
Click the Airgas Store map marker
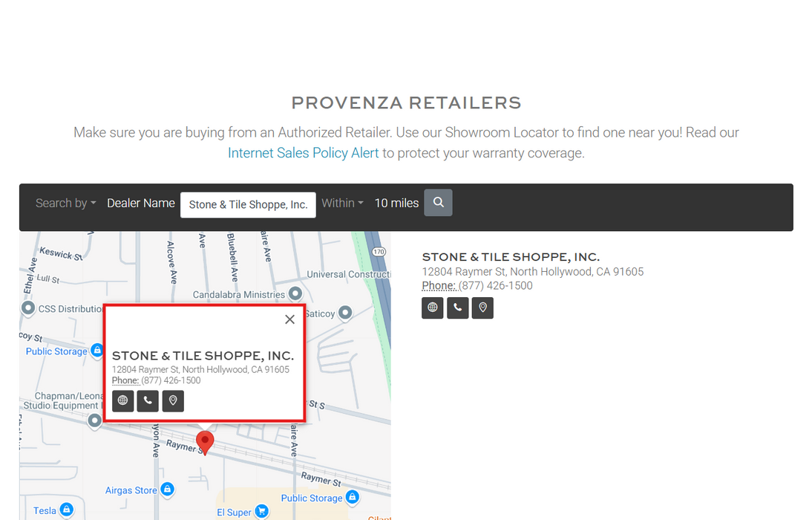click(x=168, y=490)
